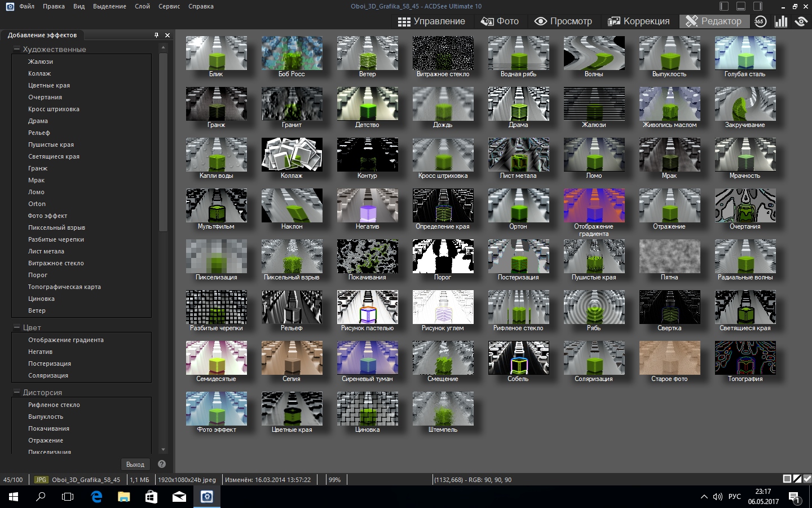Screen dimensions: 812x508
Task: Click the volume speaker tray icon
Action: click(717, 497)
